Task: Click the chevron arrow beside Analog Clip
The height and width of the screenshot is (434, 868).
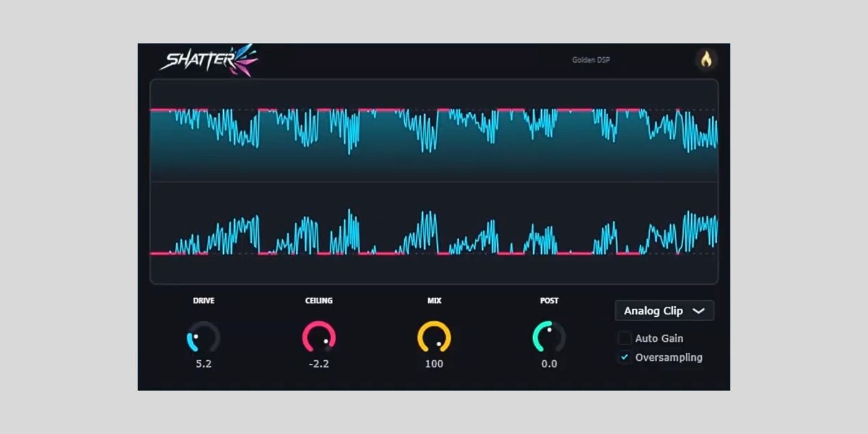Action: 699,311
